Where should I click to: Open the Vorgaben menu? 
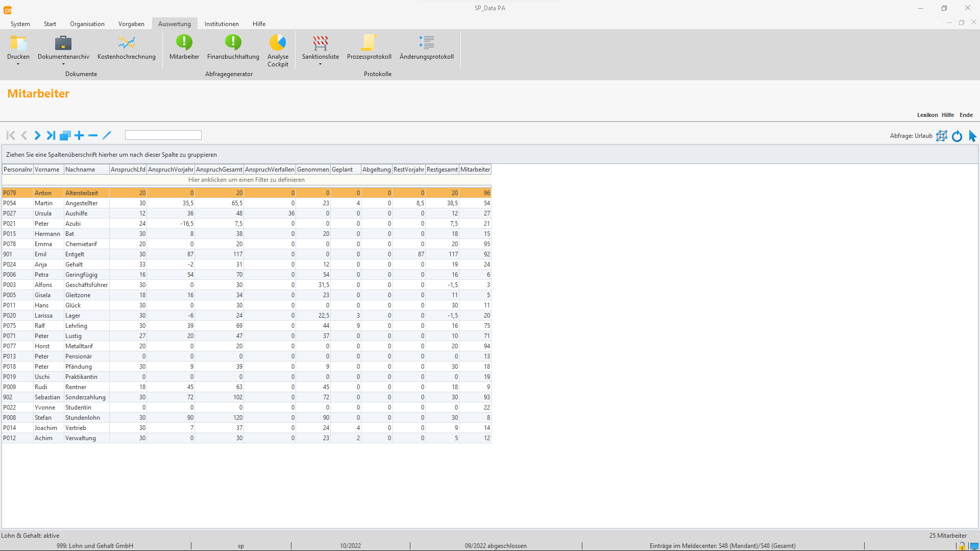(131, 23)
